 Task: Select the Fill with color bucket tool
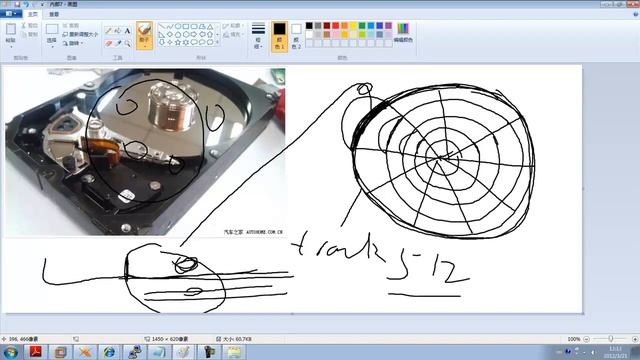(118, 31)
